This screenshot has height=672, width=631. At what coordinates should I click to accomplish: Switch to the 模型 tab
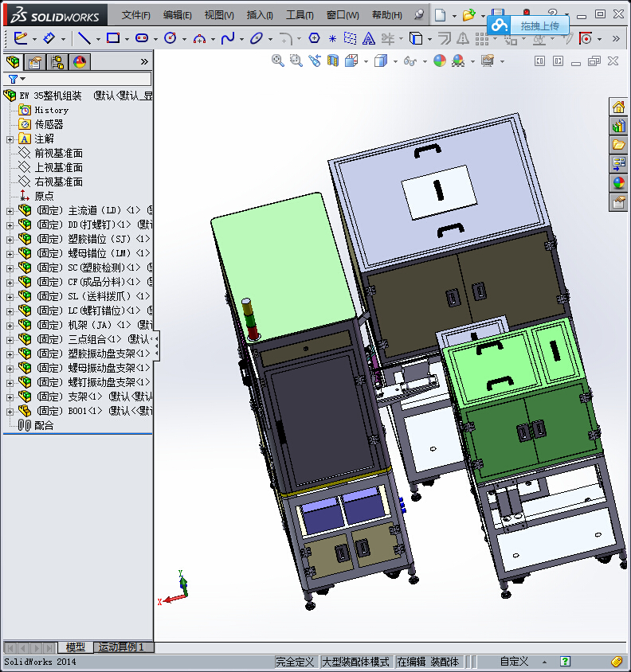coord(75,647)
